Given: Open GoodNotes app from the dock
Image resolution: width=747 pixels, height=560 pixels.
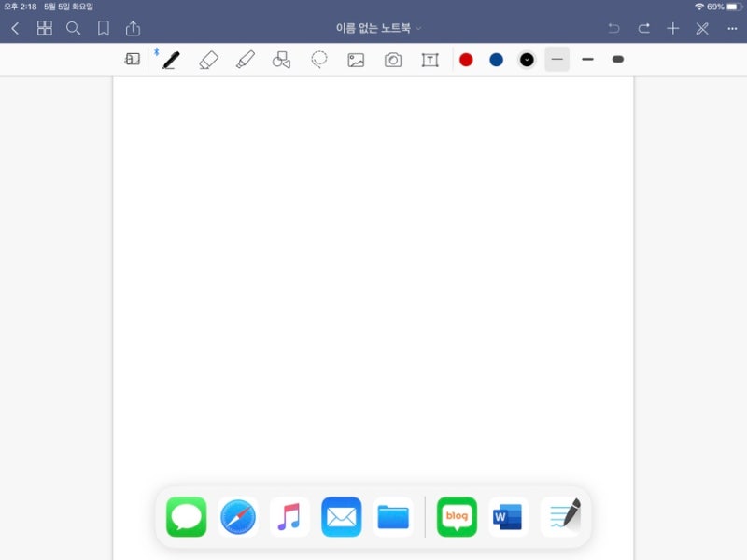Looking at the screenshot, I should point(560,517).
